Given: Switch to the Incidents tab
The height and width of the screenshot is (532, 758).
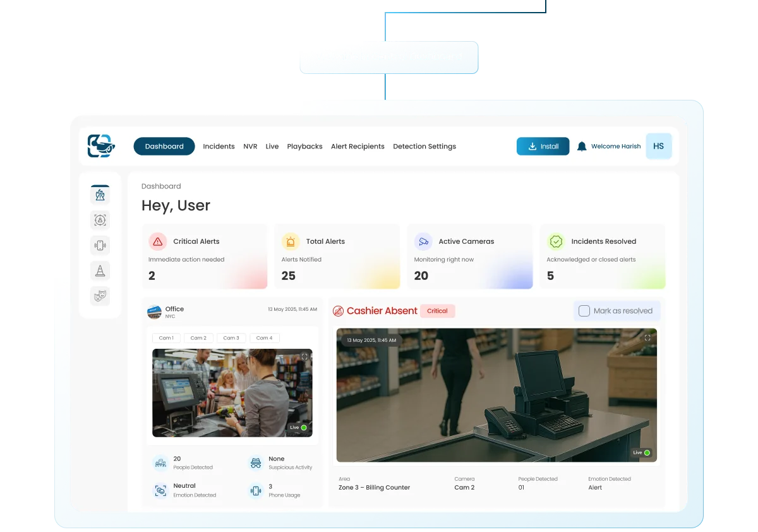Looking at the screenshot, I should [219, 147].
